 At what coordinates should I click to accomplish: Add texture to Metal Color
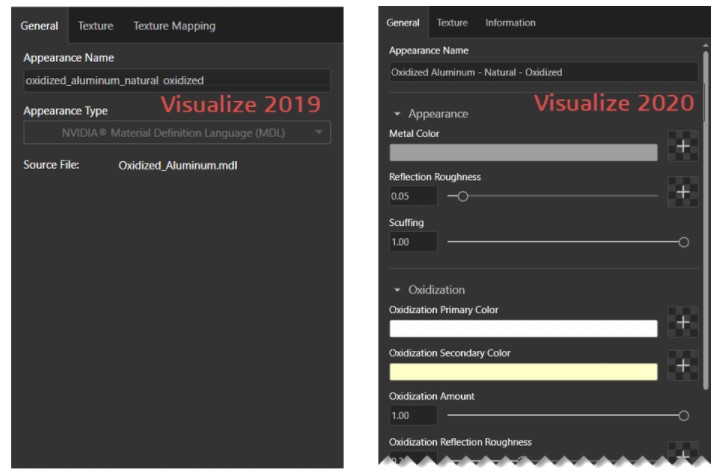click(682, 146)
